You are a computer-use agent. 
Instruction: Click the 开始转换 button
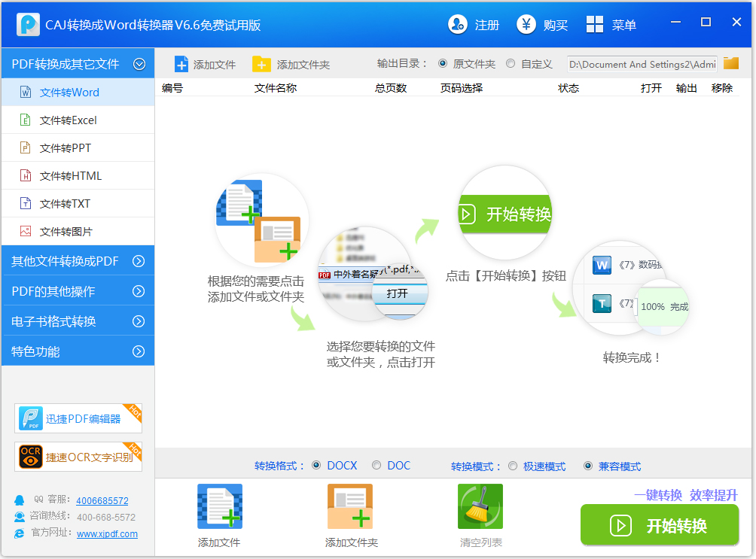tap(659, 525)
